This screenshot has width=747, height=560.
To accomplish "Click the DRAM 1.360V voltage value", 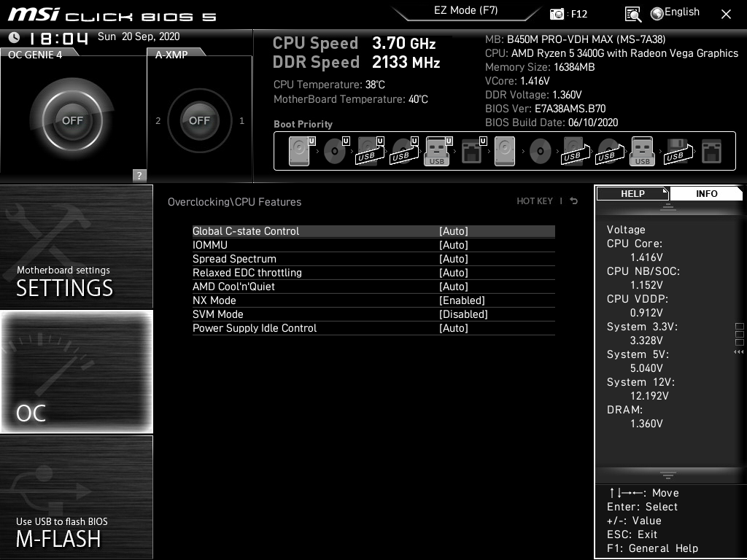I will coord(646,424).
